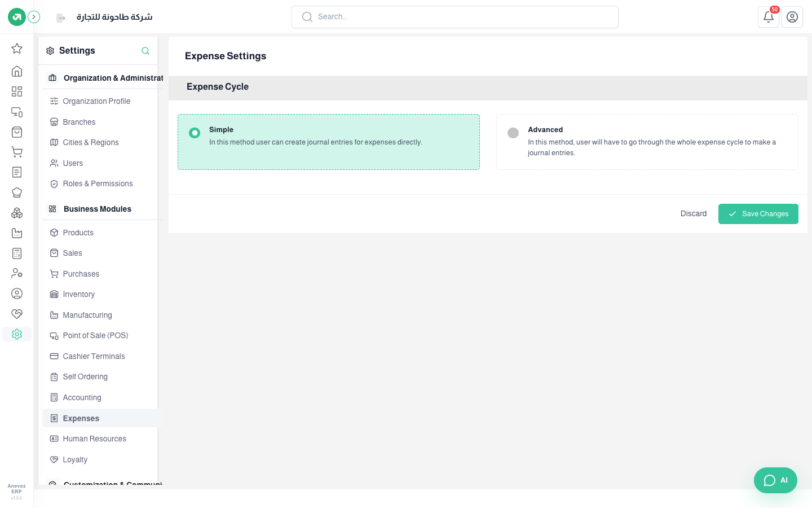Screen dimensions: 812x508
Task: Open the AI chat button
Action: (775, 480)
